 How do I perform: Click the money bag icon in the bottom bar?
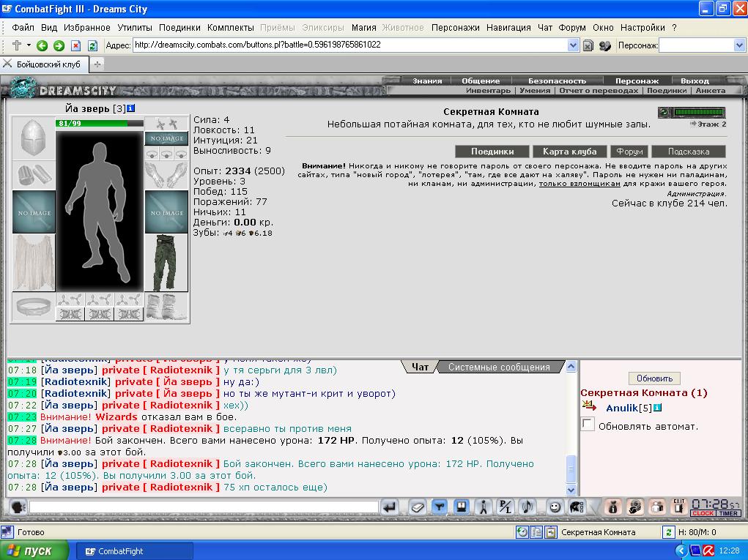(613, 507)
